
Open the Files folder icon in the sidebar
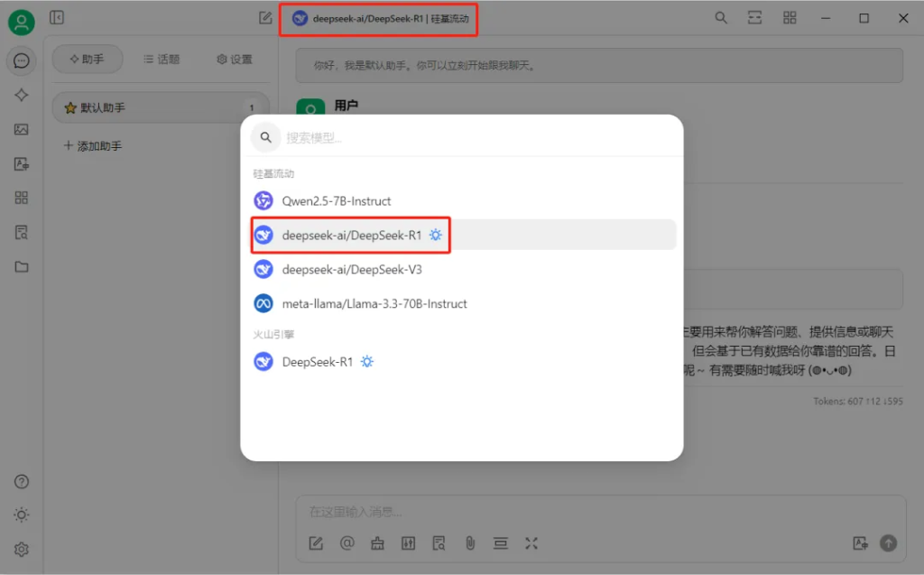(22, 265)
